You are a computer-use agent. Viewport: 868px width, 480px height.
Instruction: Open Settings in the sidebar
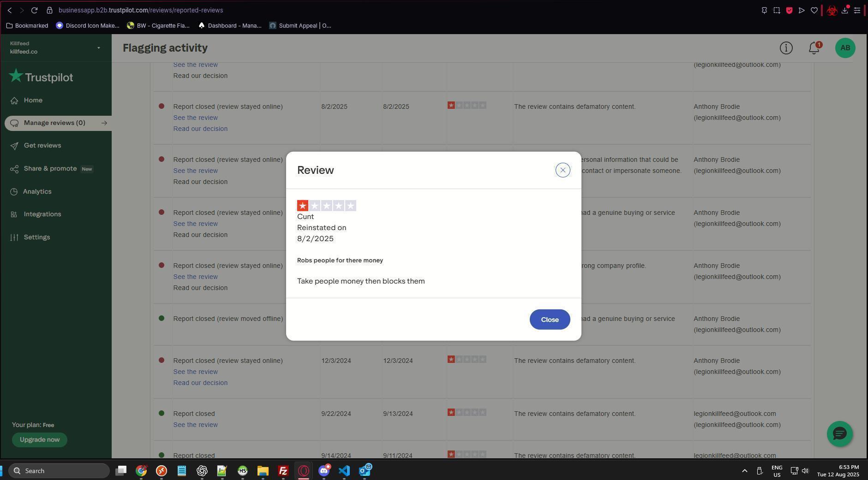(36, 237)
